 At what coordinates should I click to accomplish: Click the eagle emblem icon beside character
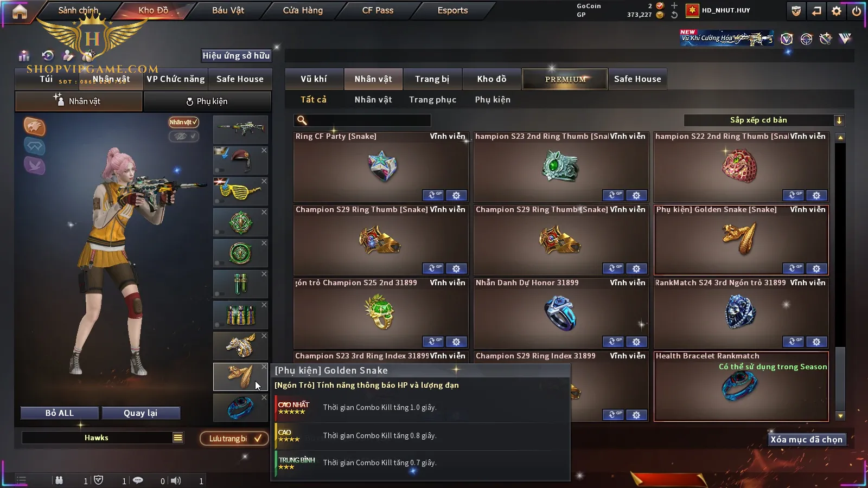point(34,126)
